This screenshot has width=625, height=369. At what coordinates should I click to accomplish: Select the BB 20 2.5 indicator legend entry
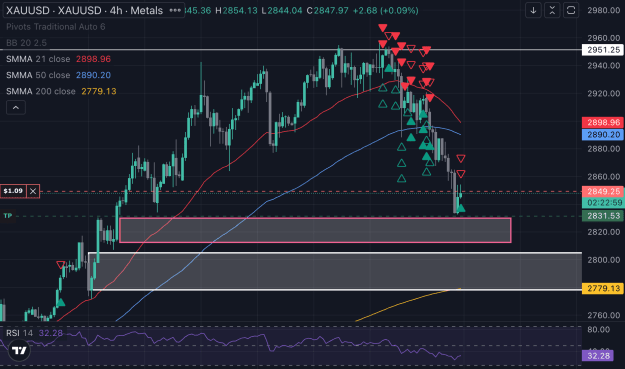pyautogui.click(x=26, y=43)
